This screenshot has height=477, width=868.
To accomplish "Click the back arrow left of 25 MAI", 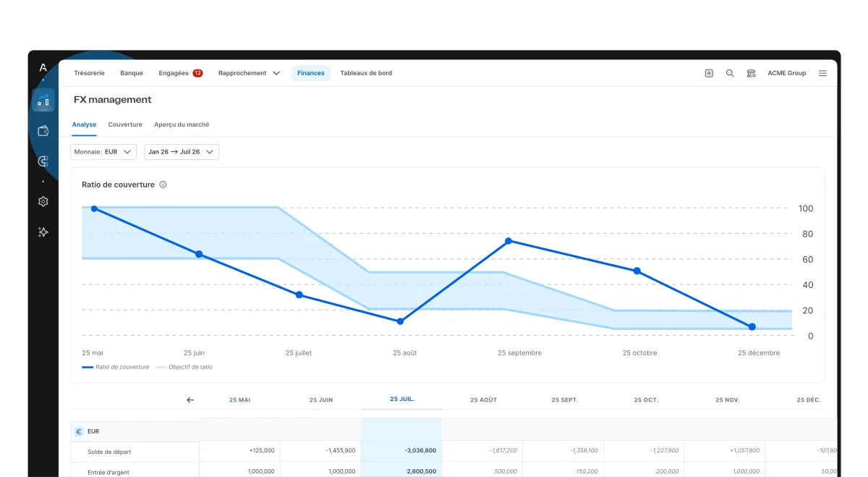I will click(x=190, y=400).
